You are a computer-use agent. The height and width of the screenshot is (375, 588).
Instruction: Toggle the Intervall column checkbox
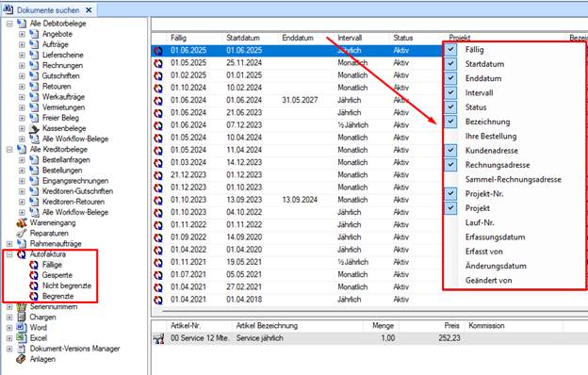[x=450, y=92]
